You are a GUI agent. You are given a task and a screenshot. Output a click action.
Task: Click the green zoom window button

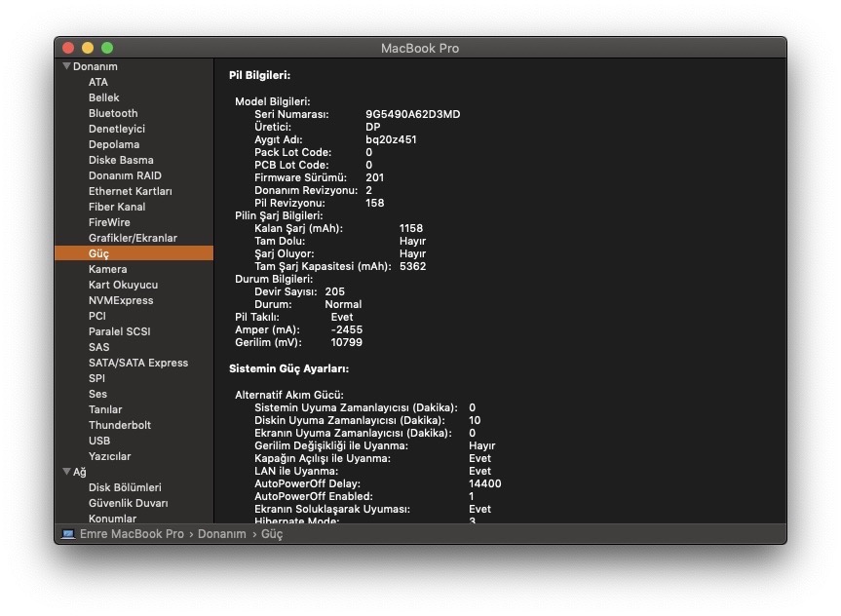point(107,48)
